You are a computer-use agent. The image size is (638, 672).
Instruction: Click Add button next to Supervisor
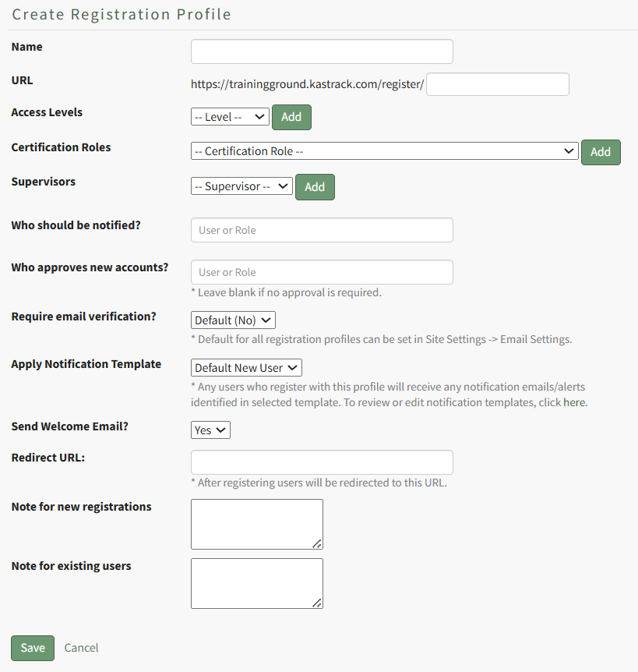pyautogui.click(x=315, y=187)
